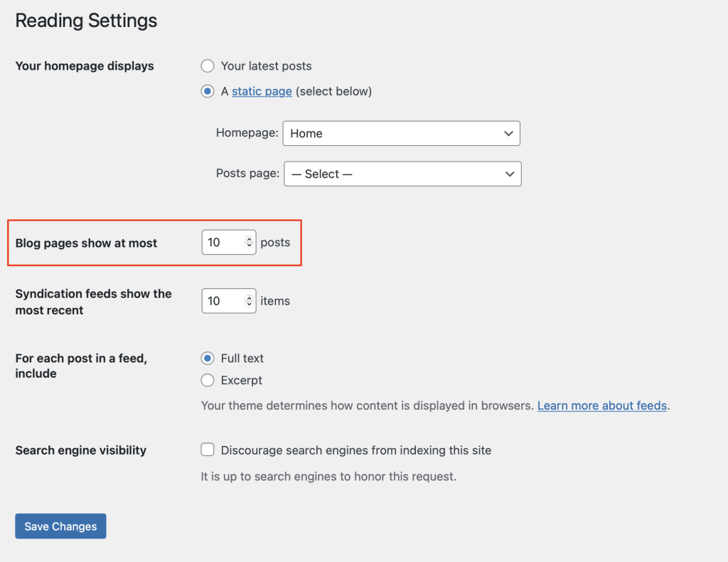Click the Posts page dropdown chevron
This screenshot has width=728, height=562.
coord(509,174)
